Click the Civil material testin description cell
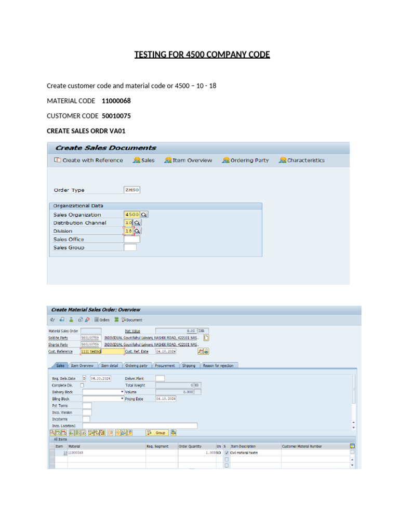 click(x=256, y=453)
